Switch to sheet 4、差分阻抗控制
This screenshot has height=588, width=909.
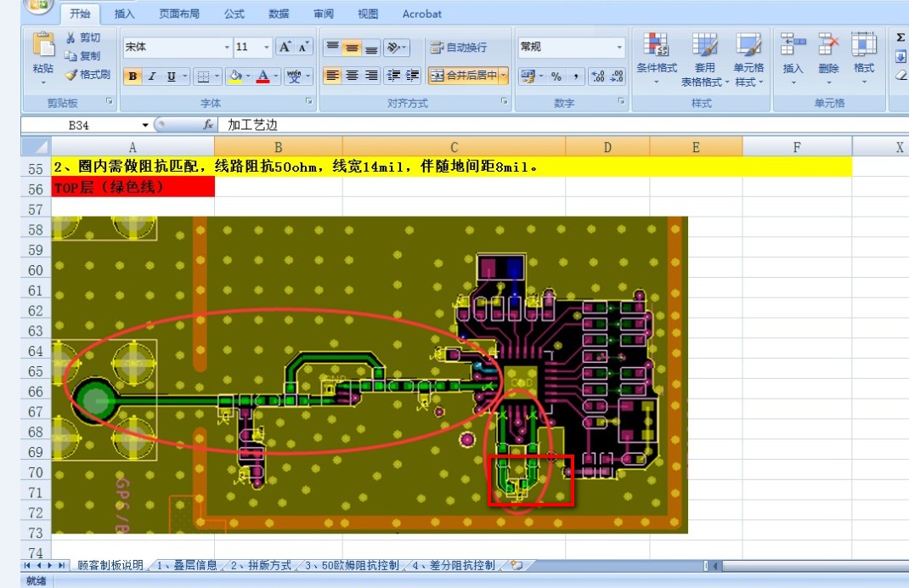[454, 565]
